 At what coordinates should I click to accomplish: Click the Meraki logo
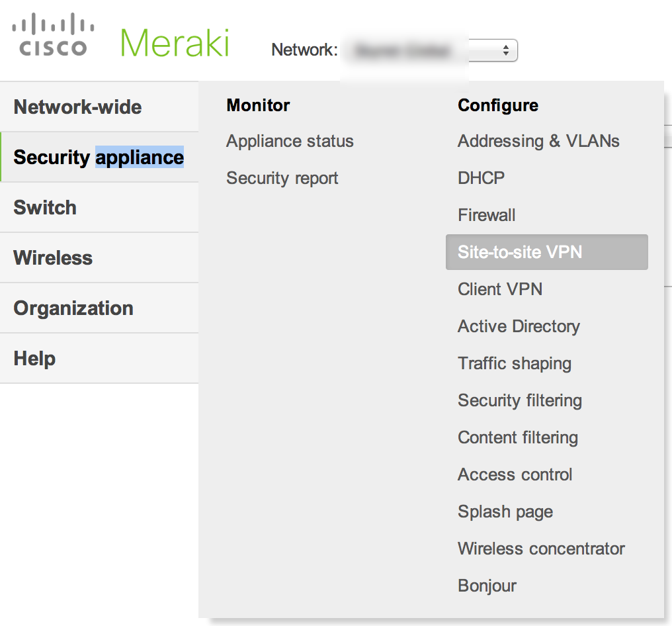[175, 43]
